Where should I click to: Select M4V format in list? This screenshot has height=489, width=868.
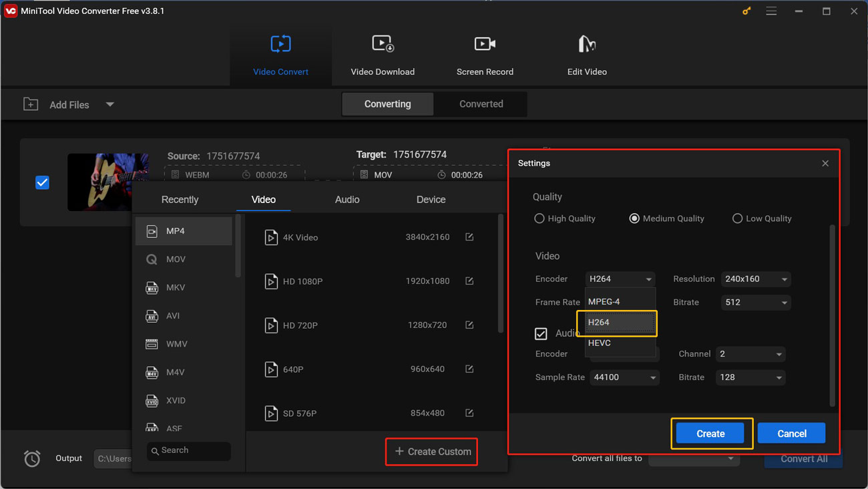coord(184,372)
